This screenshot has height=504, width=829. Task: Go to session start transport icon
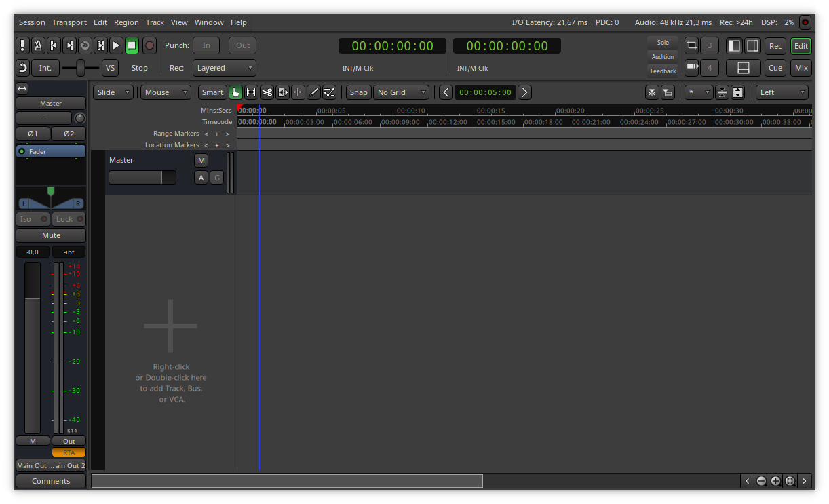tap(54, 45)
